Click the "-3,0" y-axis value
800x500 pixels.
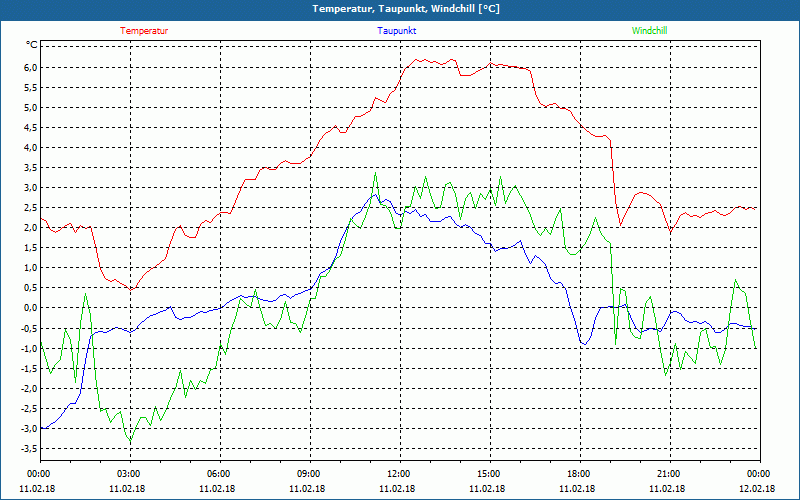click(x=29, y=429)
